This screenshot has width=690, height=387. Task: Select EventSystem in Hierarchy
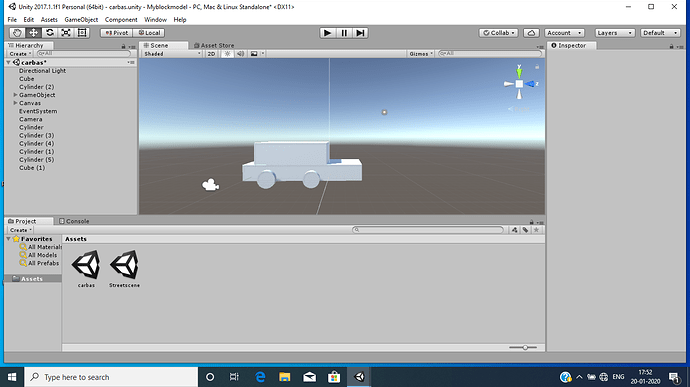pos(38,111)
